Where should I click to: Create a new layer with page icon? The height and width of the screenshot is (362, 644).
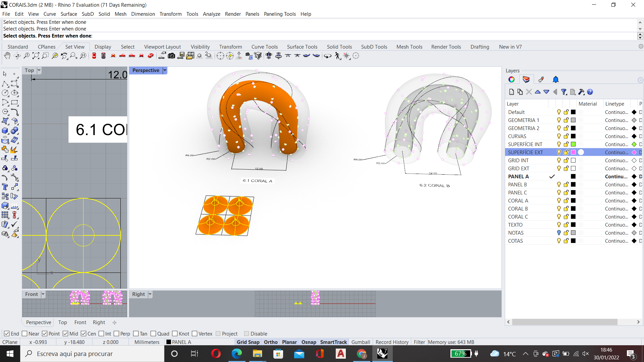(x=511, y=92)
